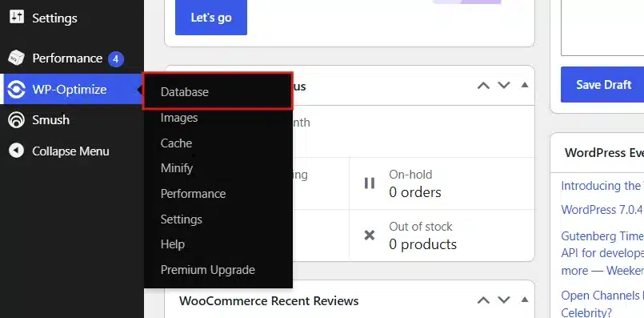Viewport: 644px width, 318px height.
Task: Click the Performance notification badge 4
Action: coord(115,58)
